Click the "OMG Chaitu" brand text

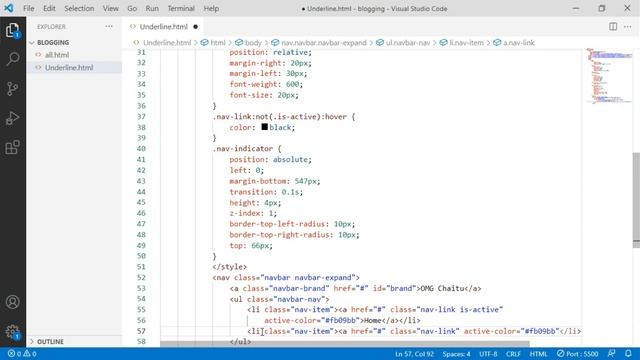pos(442,289)
